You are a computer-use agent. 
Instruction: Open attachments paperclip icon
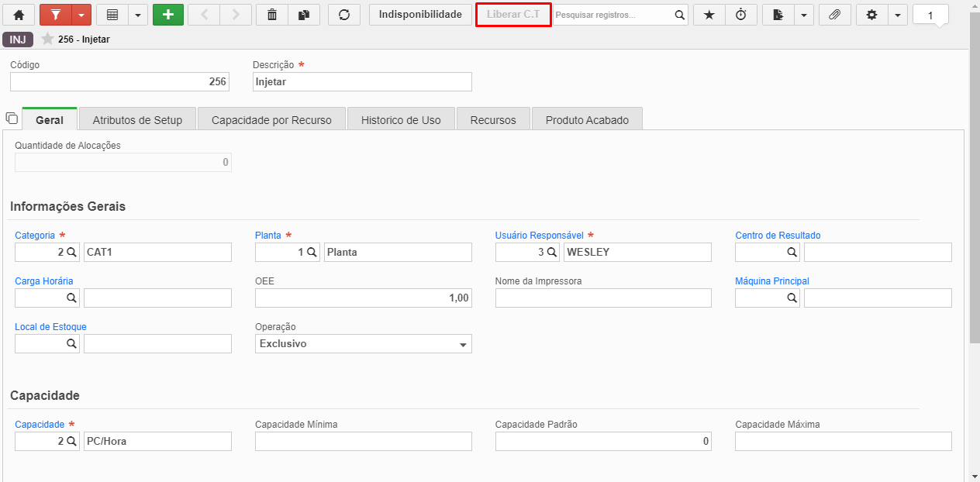click(834, 15)
